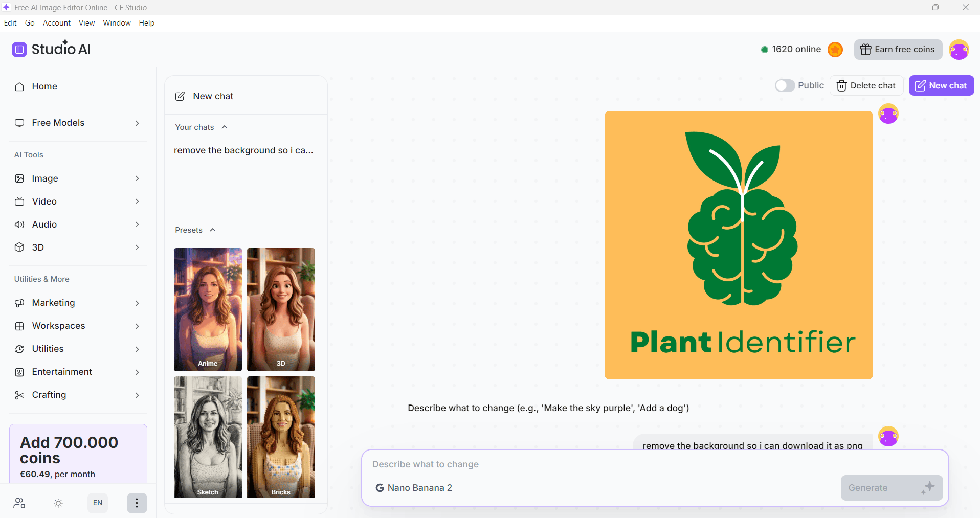The height and width of the screenshot is (518, 980).
Task: Open the three-dot more options menu
Action: coord(137,503)
